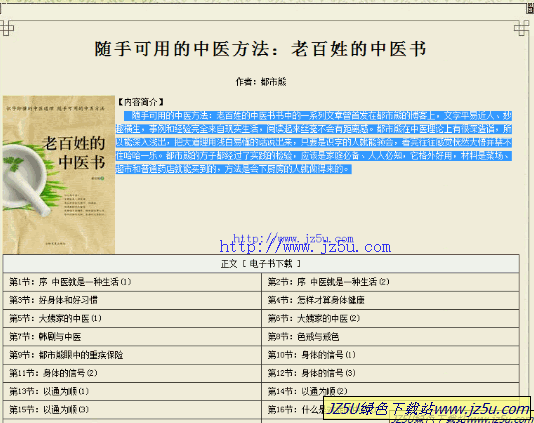
Task: Open chapter 第15节 以通为顺(3)
Action: pos(49,410)
